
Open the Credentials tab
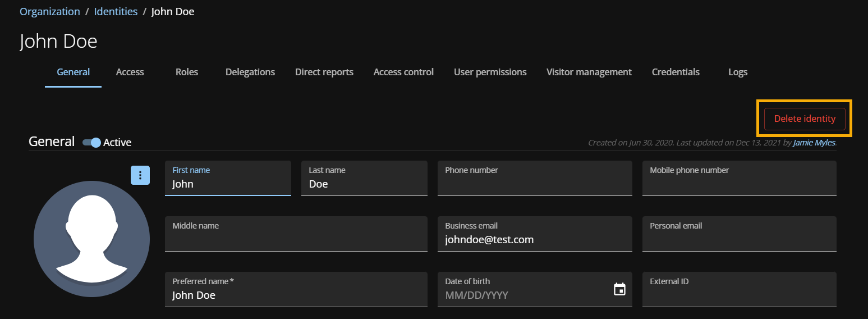tap(676, 72)
